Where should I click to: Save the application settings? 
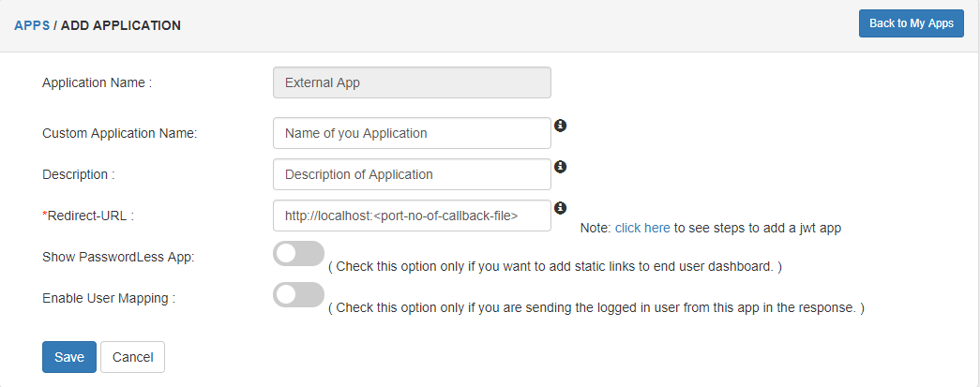[69, 357]
